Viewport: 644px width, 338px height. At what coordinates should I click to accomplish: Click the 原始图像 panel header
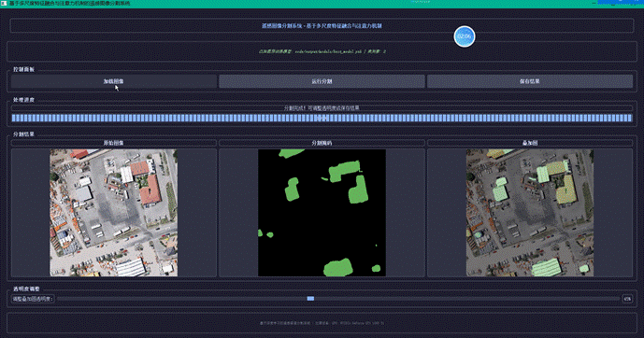(x=114, y=143)
